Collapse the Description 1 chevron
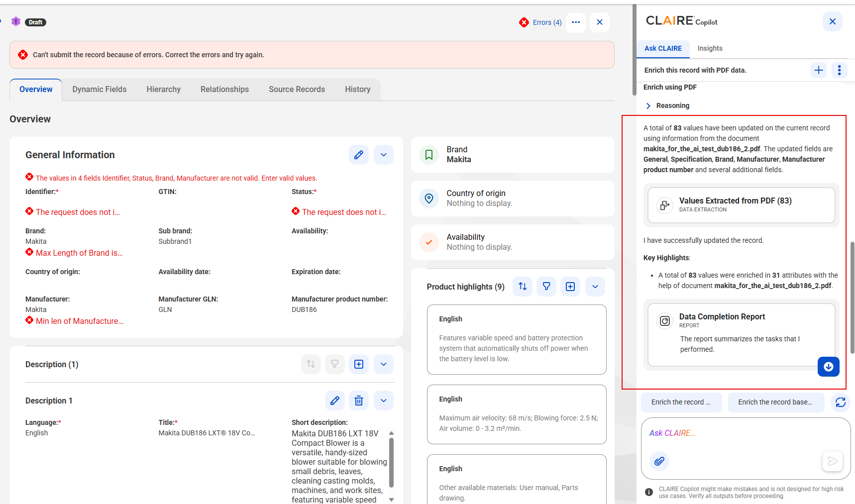 pyautogui.click(x=384, y=401)
